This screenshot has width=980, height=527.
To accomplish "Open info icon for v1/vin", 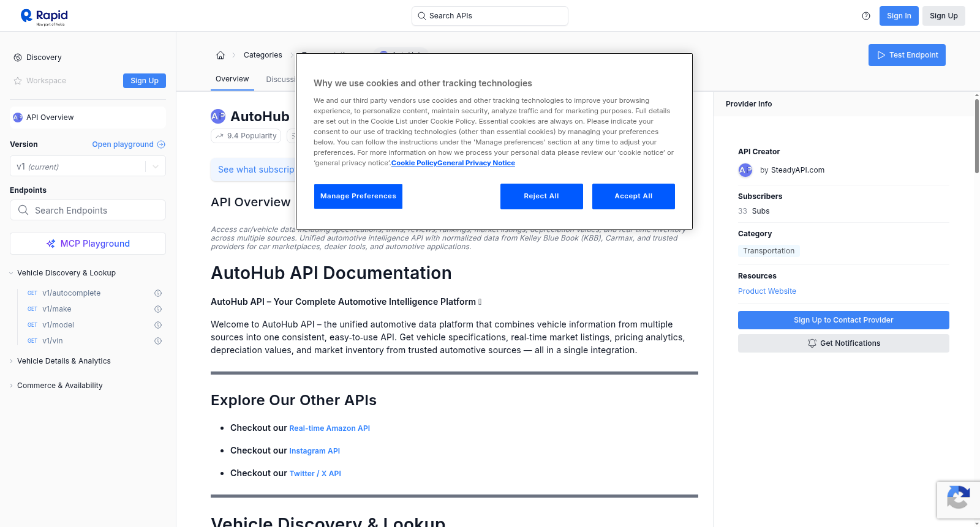I will pyautogui.click(x=158, y=341).
